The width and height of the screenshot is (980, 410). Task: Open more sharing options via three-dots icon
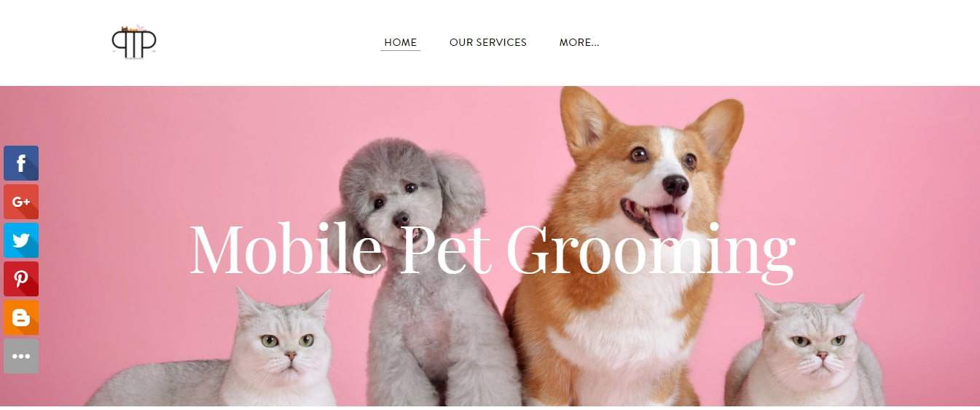(x=21, y=356)
